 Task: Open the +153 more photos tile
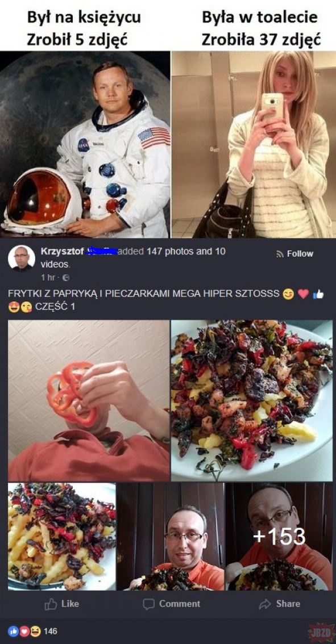tap(279, 537)
